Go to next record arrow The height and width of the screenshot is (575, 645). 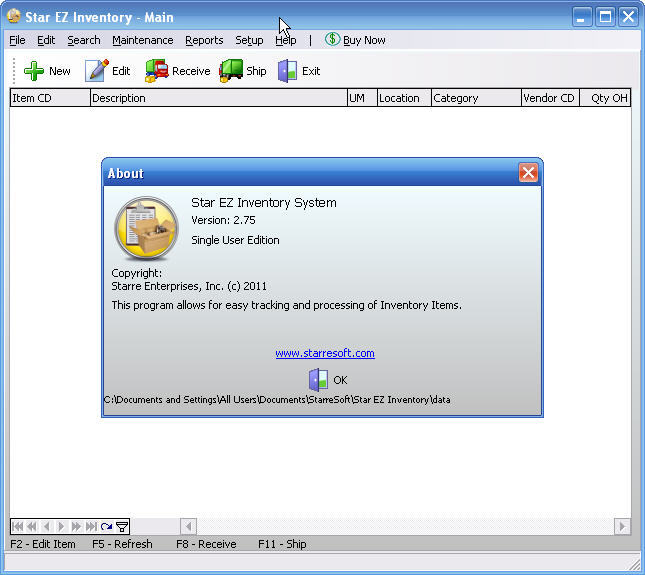[x=61, y=526]
